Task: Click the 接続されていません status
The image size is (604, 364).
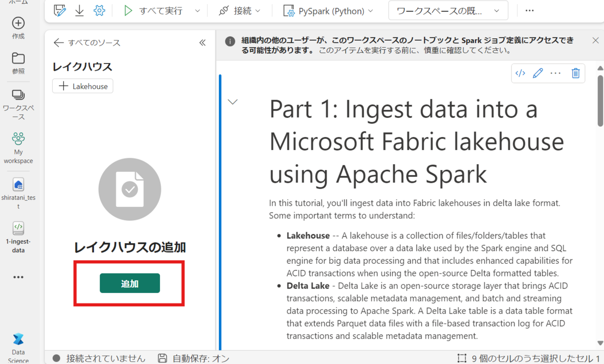Action: 99,358
